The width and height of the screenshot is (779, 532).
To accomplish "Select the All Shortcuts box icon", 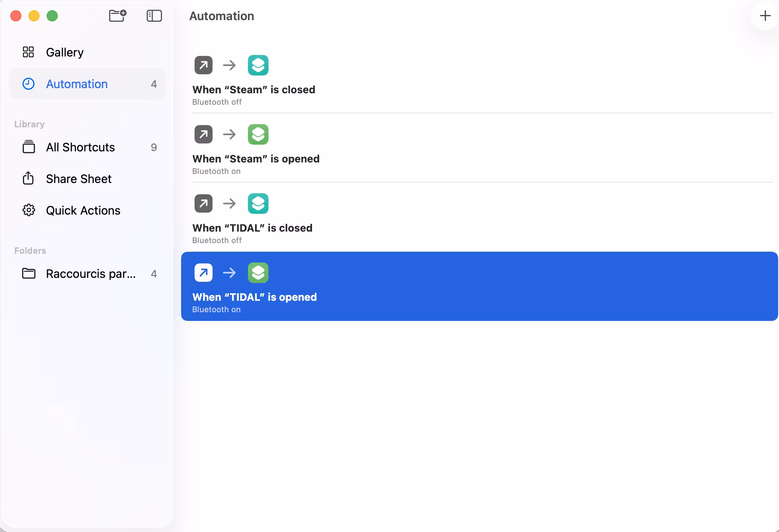I will tap(28, 147).
